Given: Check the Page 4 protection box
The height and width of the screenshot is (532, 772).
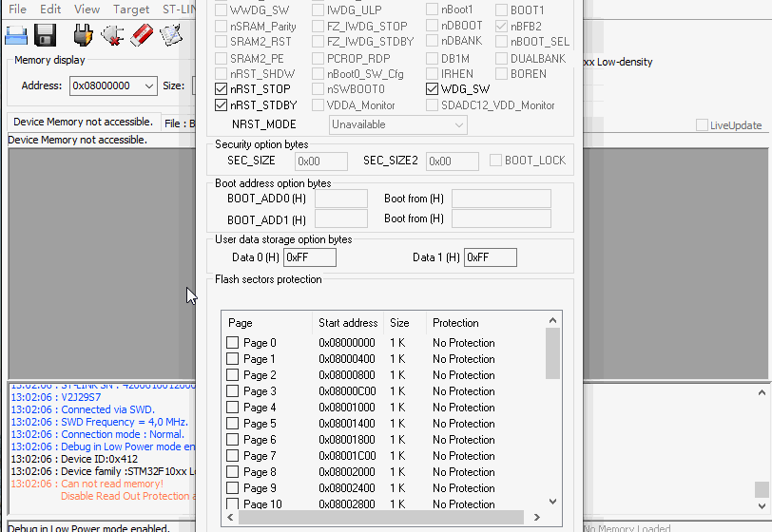Looking at the screenshot, I should (232, 408).
